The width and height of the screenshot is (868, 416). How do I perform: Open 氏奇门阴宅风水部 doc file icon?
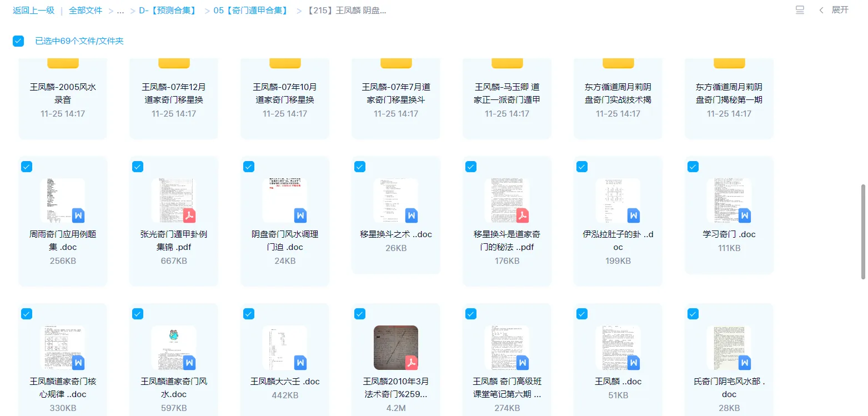(729, 348)
